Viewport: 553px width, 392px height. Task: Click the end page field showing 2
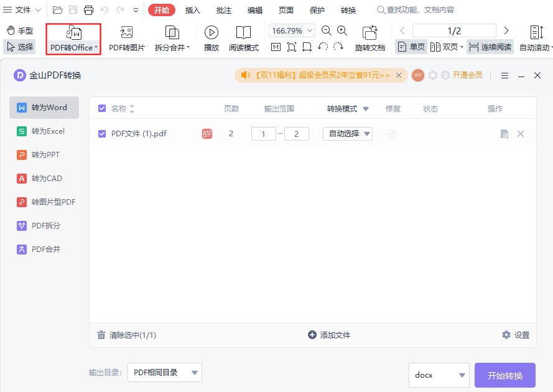[297, 134]
